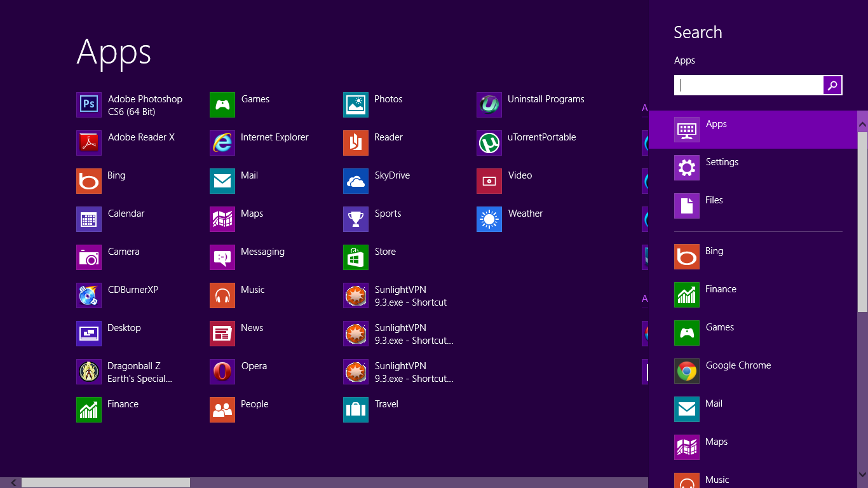
Task: Click the search panel vertical scrollbar thumb
Action: [862, 222]
